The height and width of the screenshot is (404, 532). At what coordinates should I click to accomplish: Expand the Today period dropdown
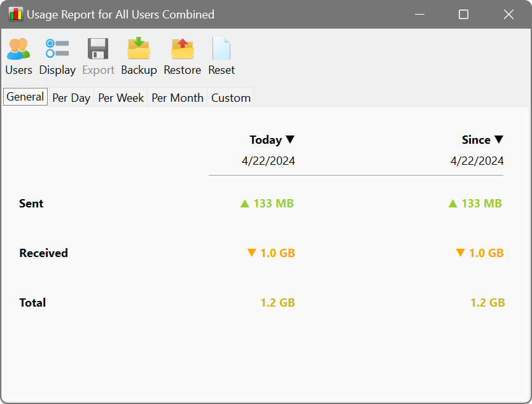point(272,140)
